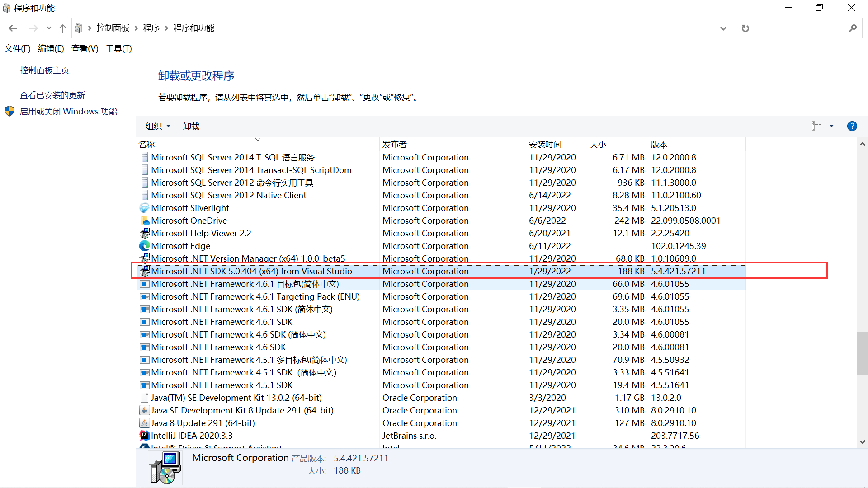The image size is (868, 488).
Task: Click the search input field
Action: coord(805,28)
